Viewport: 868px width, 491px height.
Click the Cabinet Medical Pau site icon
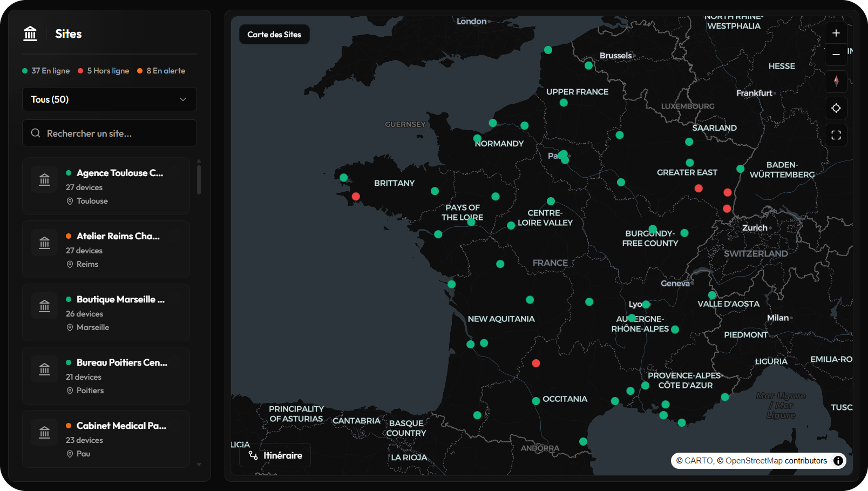tap(44, 432)
